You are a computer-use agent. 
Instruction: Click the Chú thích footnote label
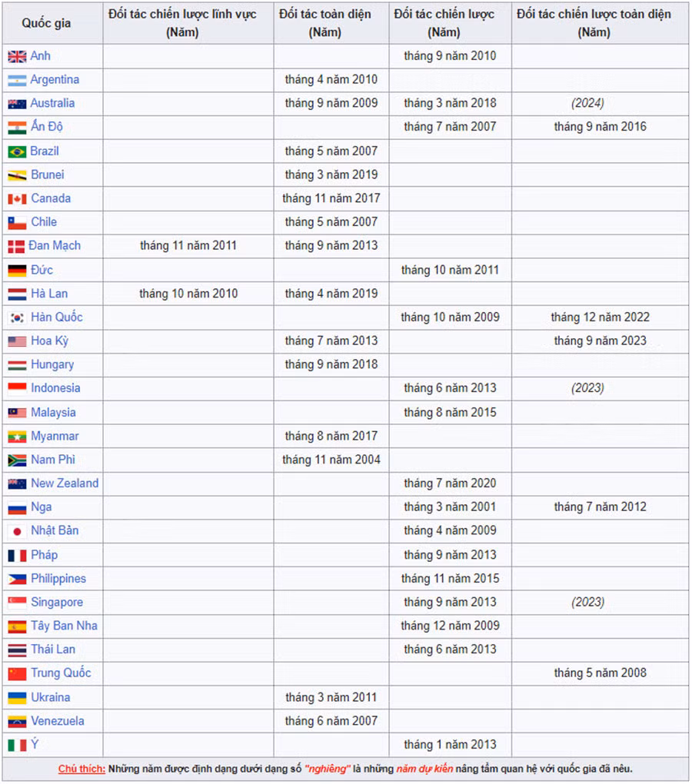82,769
